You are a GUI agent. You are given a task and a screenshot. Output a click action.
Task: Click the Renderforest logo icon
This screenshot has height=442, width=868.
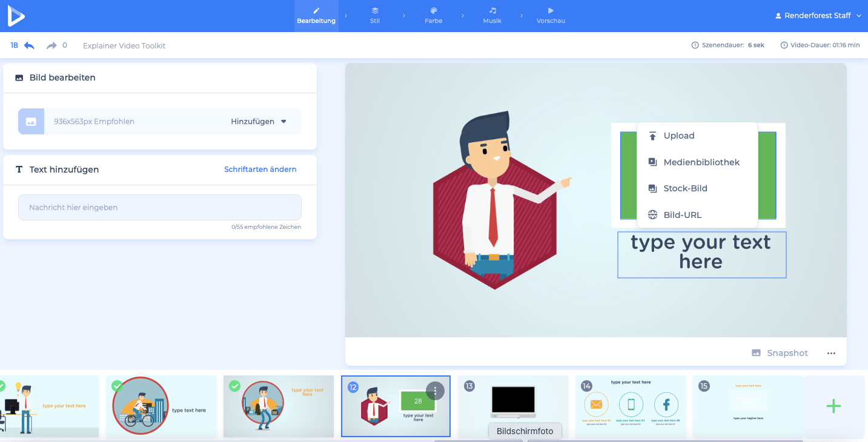coord(16,16)
